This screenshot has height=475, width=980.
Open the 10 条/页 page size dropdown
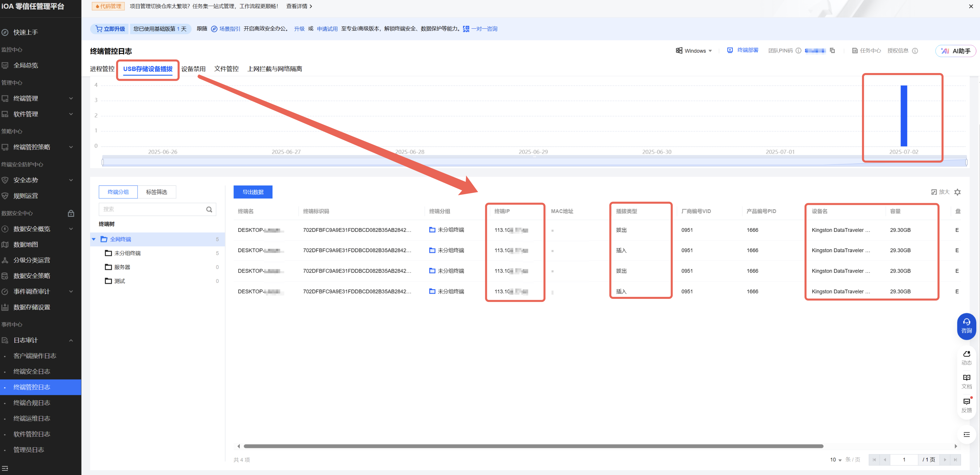coord(836,460)
